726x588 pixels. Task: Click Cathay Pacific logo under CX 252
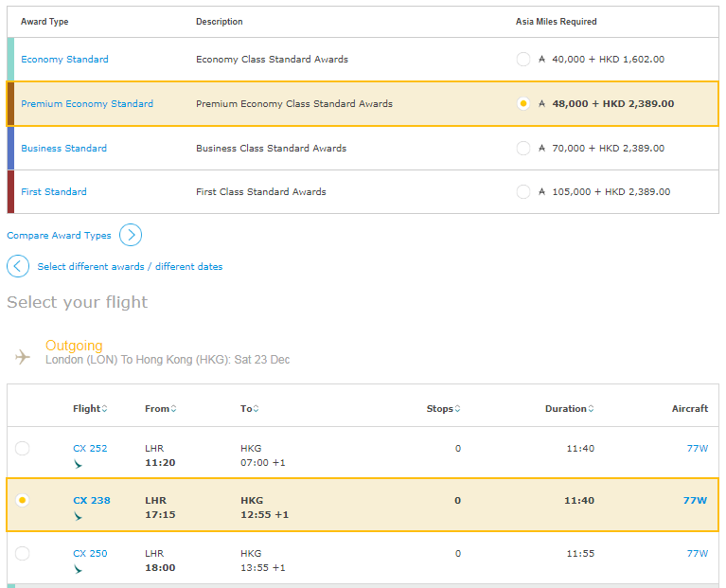pyautogui.click(x=78, y=464)
